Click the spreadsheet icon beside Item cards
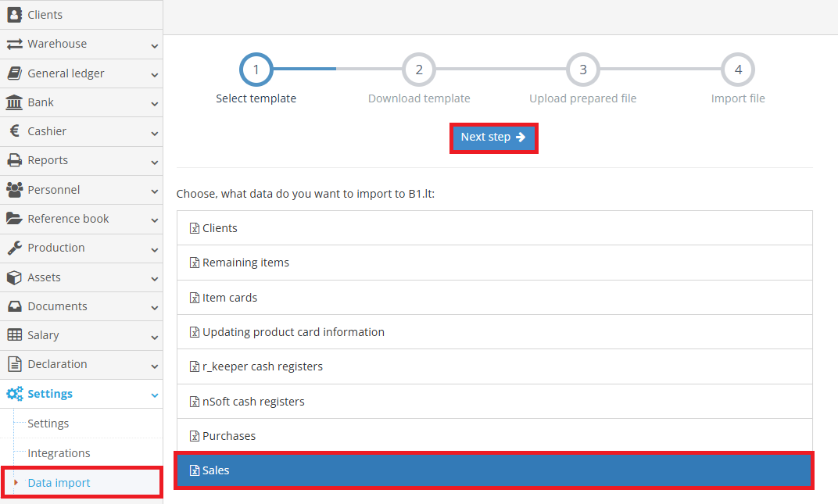The image size is (838, 504). pyautogui.click(x=193, y=297)
